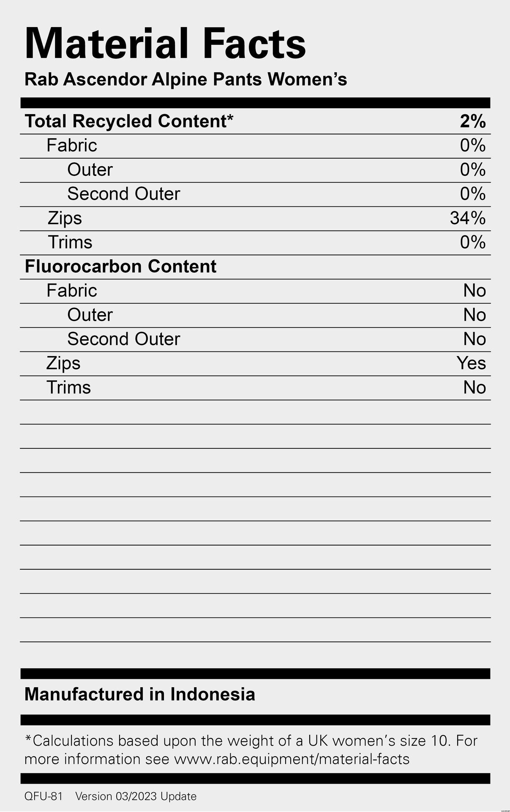Click Trims label under Fluorocarbon Content
This screenshot has width=510, height=812.
68,387
